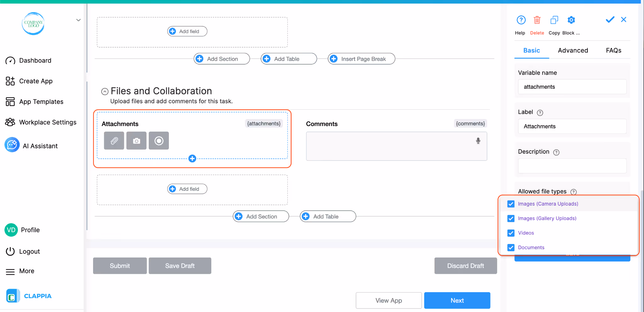Collapse the Files and Collaboration section
Image resolution: width=644 pixels, height=312 pixels.
104,91
